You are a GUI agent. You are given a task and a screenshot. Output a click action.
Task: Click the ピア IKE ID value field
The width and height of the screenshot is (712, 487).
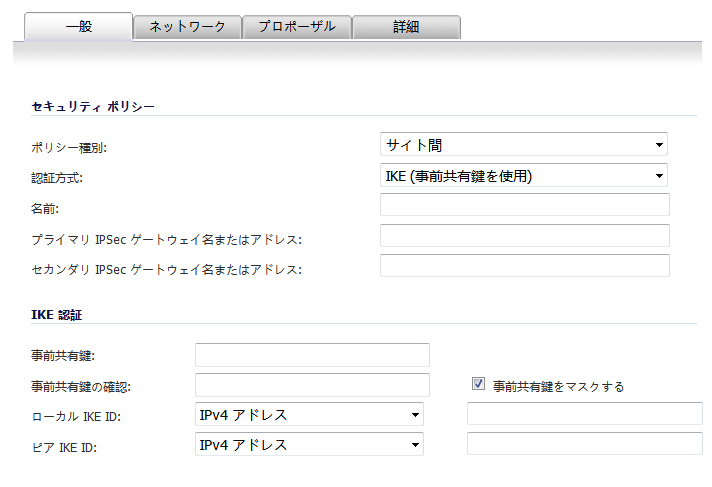pos(585,443)
